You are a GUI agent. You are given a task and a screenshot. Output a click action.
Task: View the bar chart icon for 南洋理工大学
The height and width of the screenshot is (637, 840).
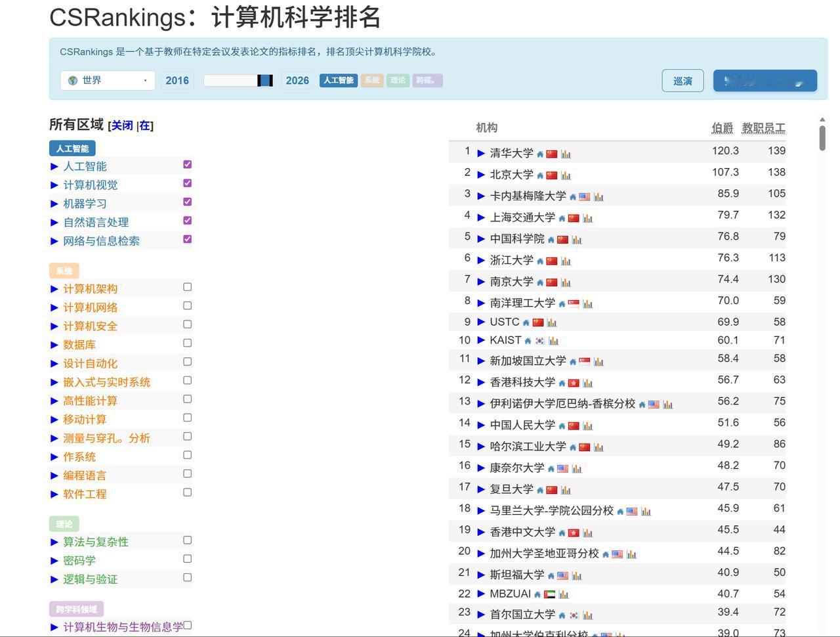pyautogui.click(x=587, y=303)
